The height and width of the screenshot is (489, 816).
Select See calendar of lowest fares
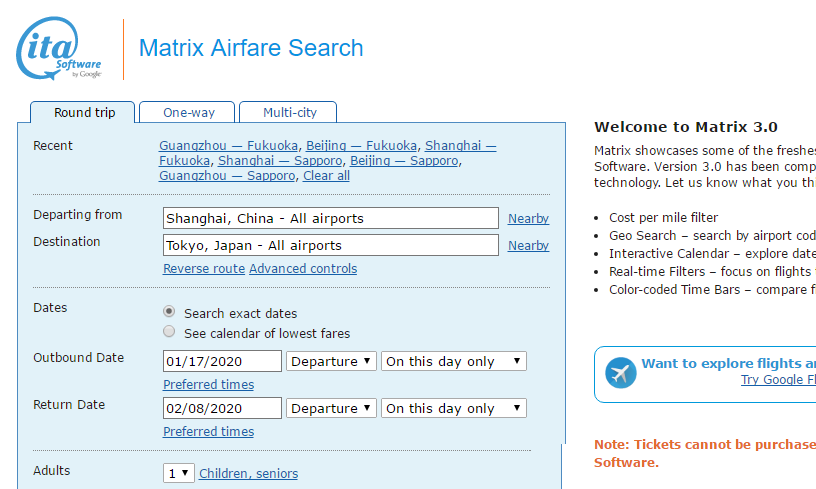click(170, 332)
